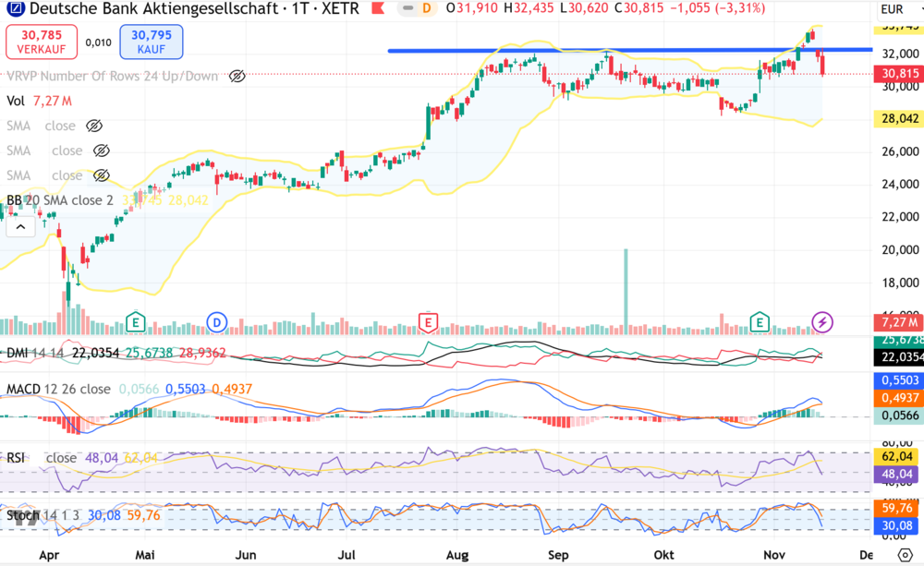Click the blue D dividend marker
The height and width of the screenshot is (566, 924).
216,322
